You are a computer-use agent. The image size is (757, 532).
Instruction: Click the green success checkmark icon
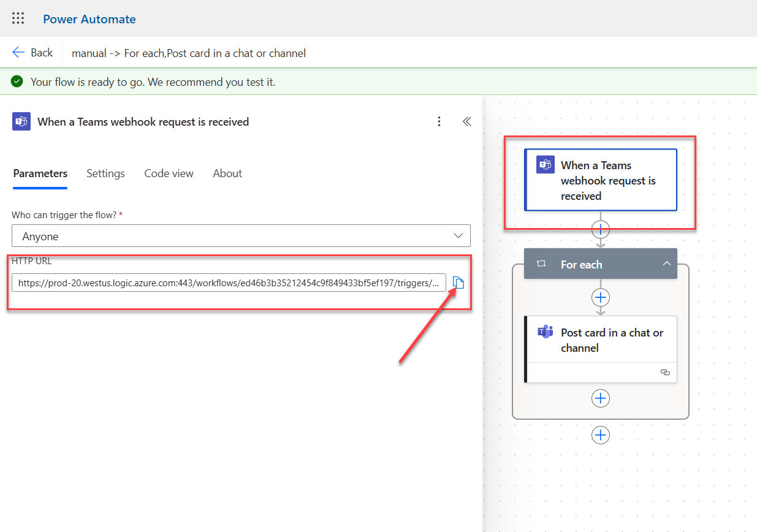pyautogui.click(x=17, y=82)
